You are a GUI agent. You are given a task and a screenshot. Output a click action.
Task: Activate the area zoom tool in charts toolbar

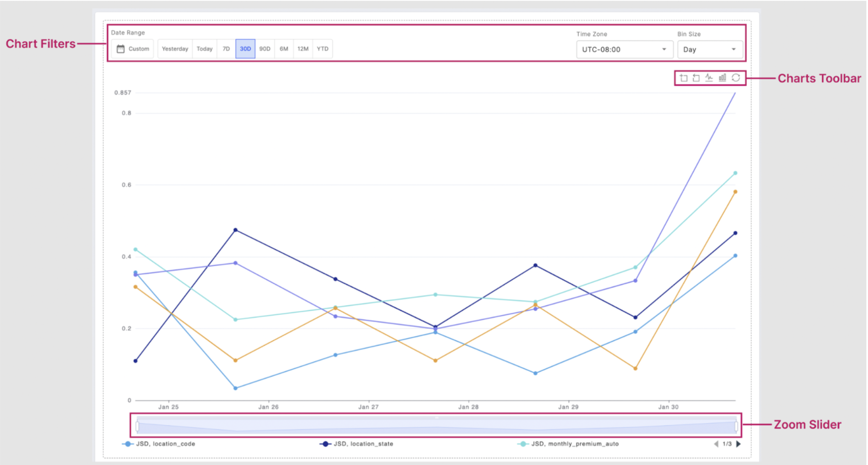click(x=683, y=78)
